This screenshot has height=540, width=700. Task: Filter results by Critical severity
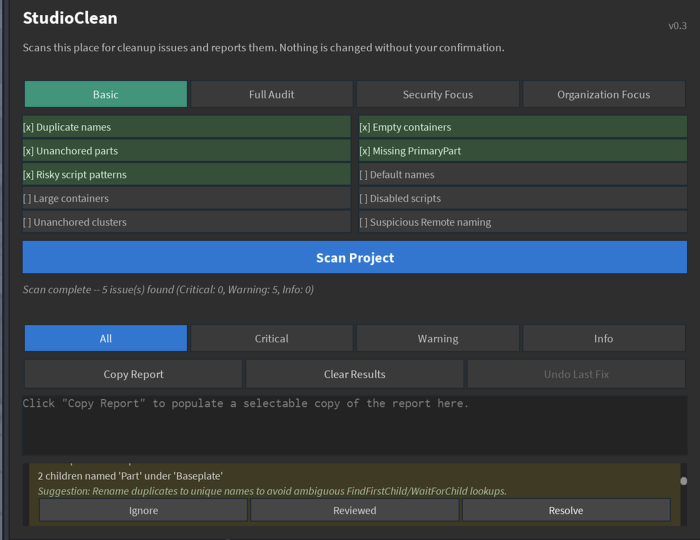271,338
